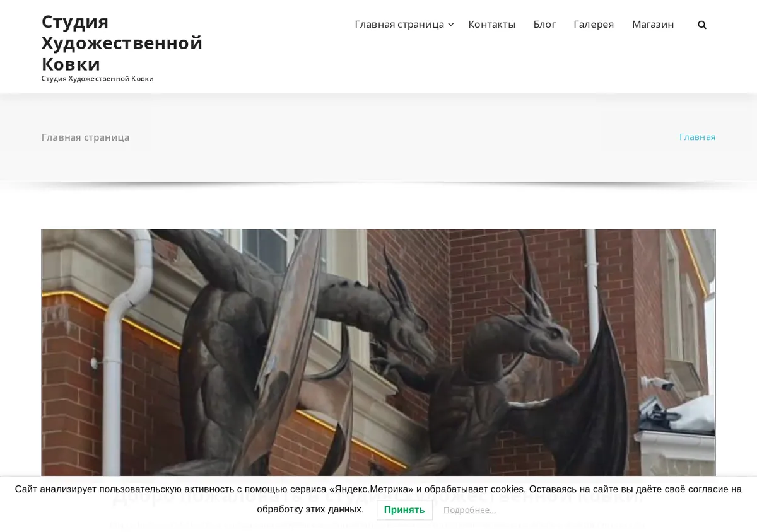Open the search magnifier icon in header

point(701,25)
